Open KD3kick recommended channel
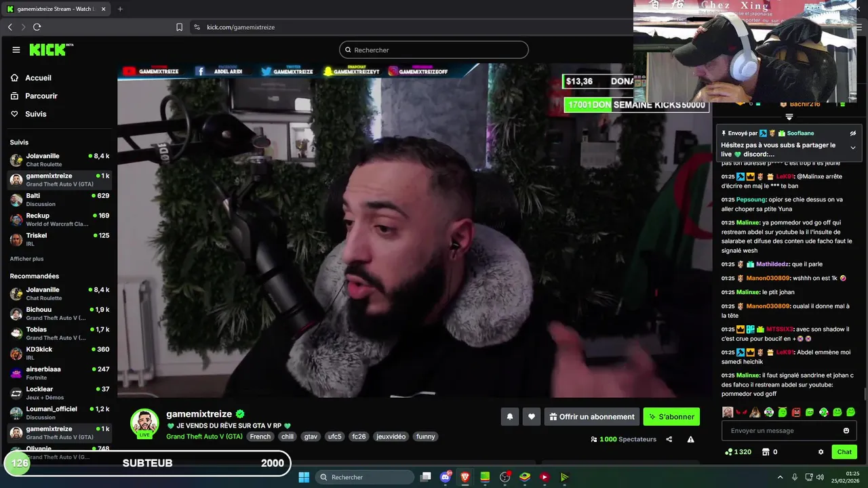 59,353
